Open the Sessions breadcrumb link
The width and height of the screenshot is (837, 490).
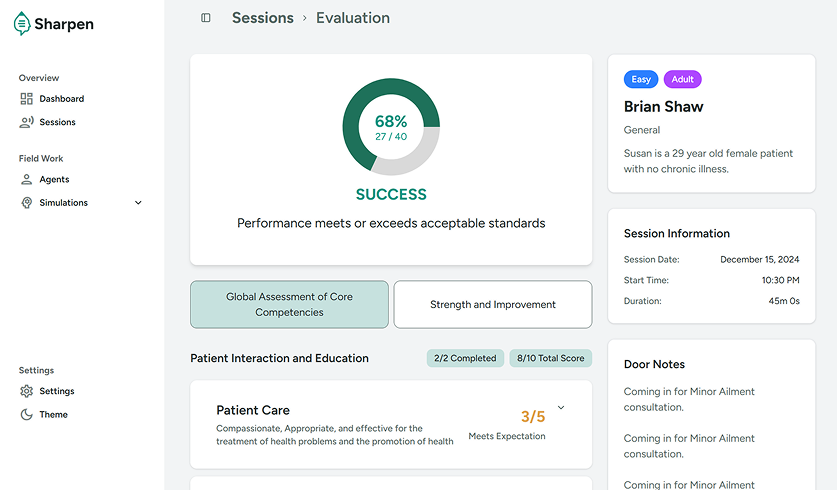(263, 18)
